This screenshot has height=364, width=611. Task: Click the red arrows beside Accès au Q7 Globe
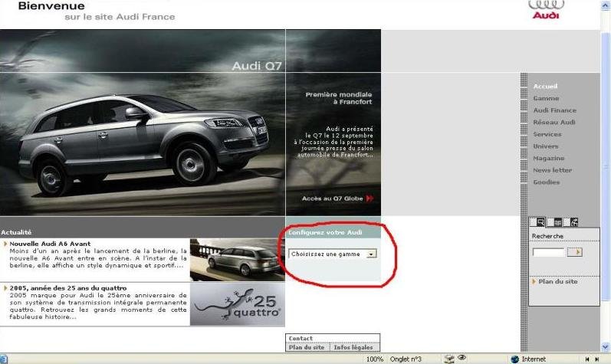pos(370,198)
